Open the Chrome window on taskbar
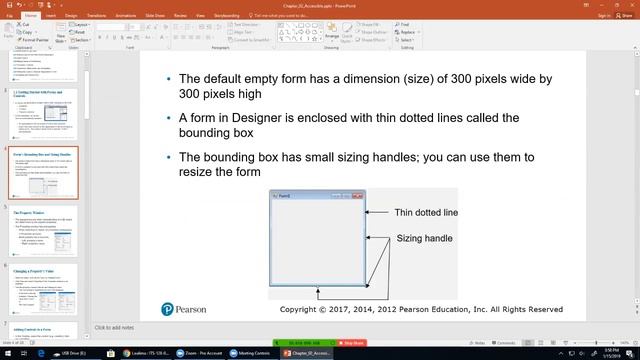 (147, 353)
